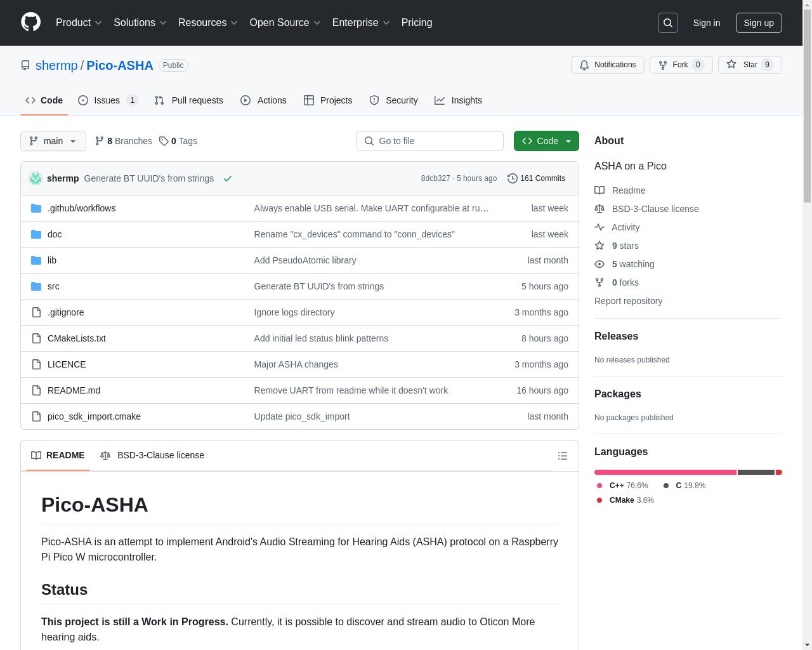Viewport: 812px width, 650px height.
Task: Expand the Product menu
Action: tap(79, 23)
